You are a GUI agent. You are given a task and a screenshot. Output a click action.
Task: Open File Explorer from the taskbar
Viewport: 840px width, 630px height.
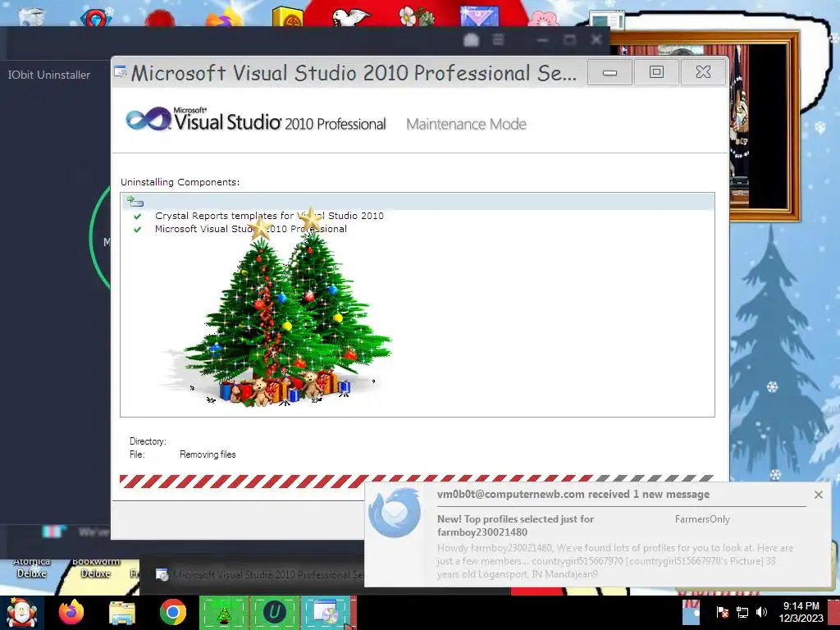(122, 613)
